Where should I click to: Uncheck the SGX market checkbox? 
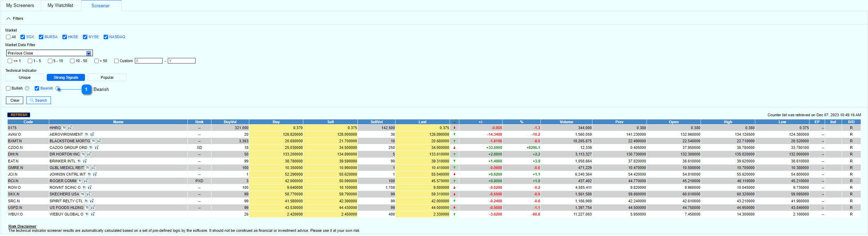pos(23,37)
